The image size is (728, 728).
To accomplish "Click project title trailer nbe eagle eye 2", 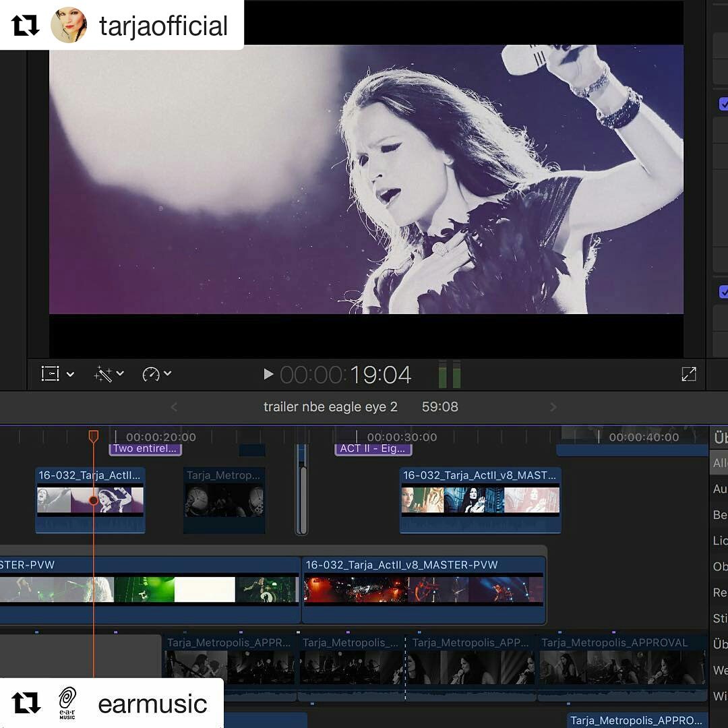I will coord(330,407).
